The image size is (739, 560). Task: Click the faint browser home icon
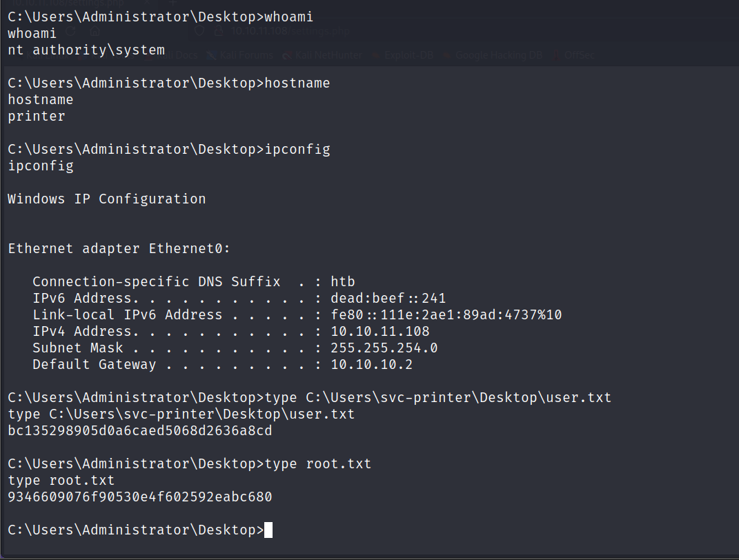95,32
